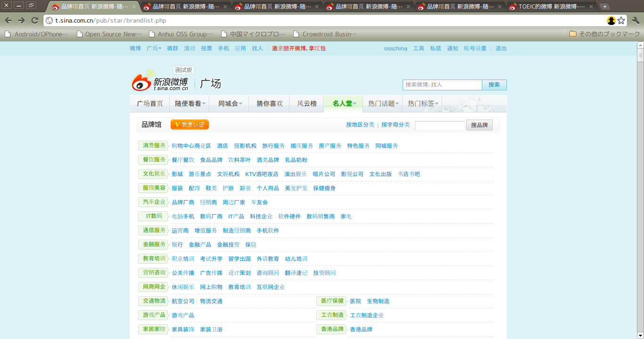Click the yellow extension icon beside the star

611,20
